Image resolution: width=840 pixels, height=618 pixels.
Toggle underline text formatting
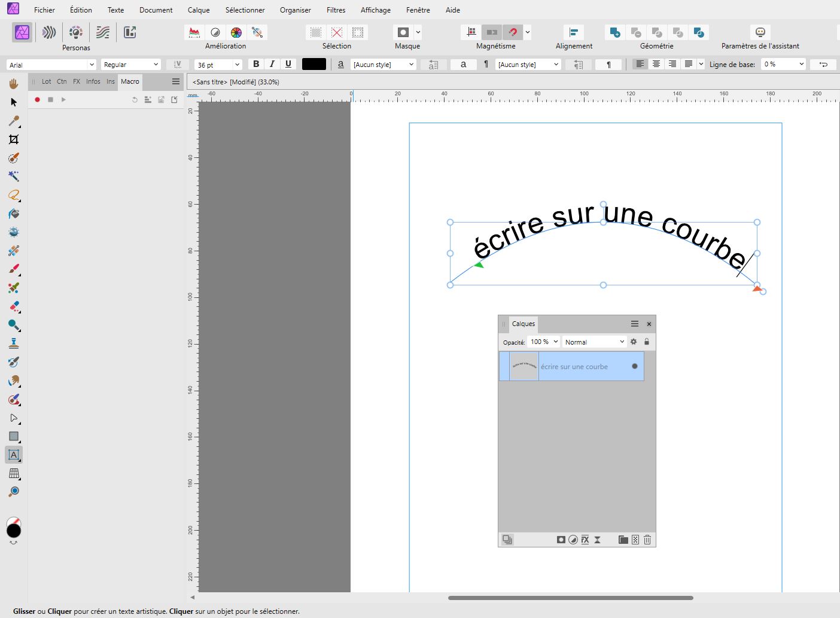click(x=288, y=64)
